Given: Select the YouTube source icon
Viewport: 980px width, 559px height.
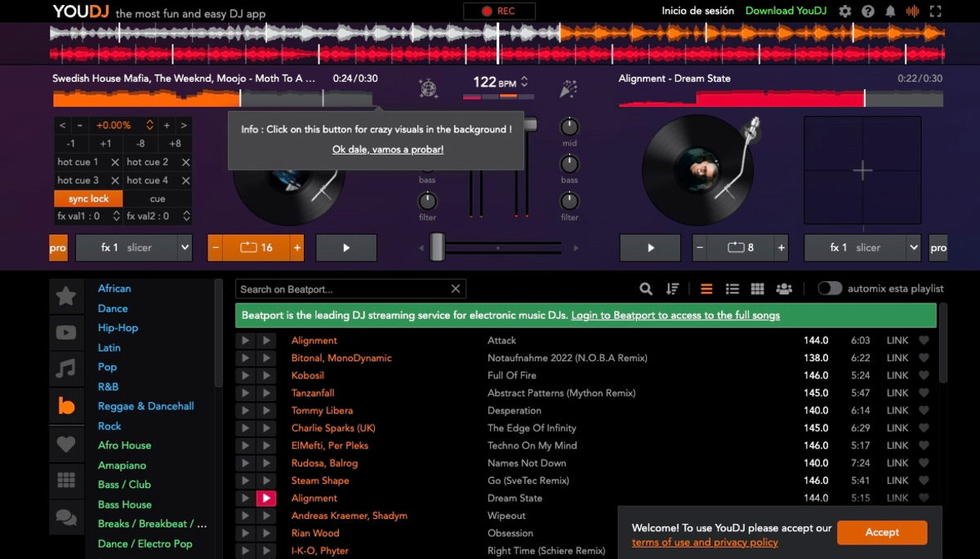Looking at the screenshot, I should (x=66, y=331).
